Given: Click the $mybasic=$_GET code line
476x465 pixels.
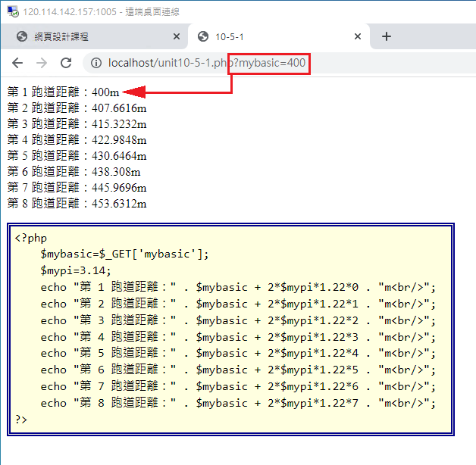Looking at the screenshot, I should click(x=124, y=254).
